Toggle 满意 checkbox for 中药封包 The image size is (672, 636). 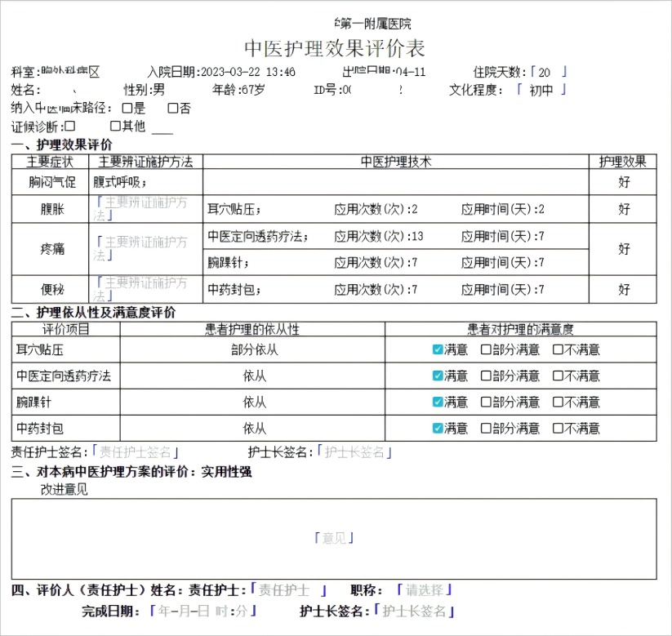[438, 429]
